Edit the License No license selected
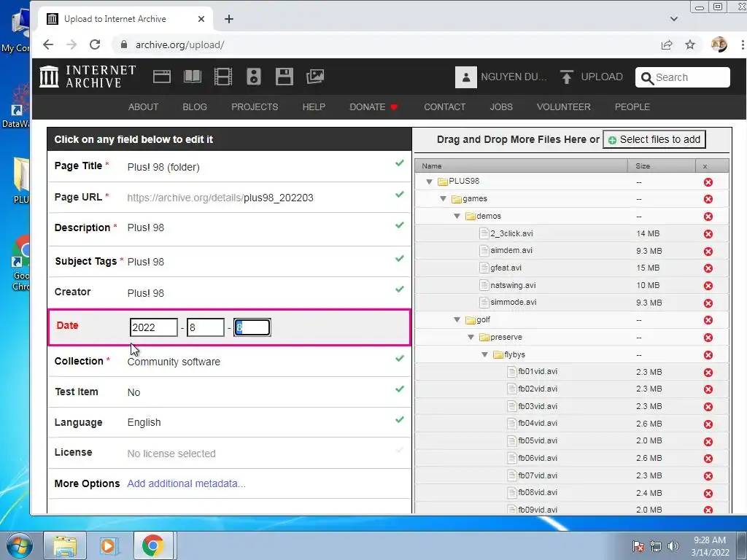The image size is (747, 560). click(171, 454)
